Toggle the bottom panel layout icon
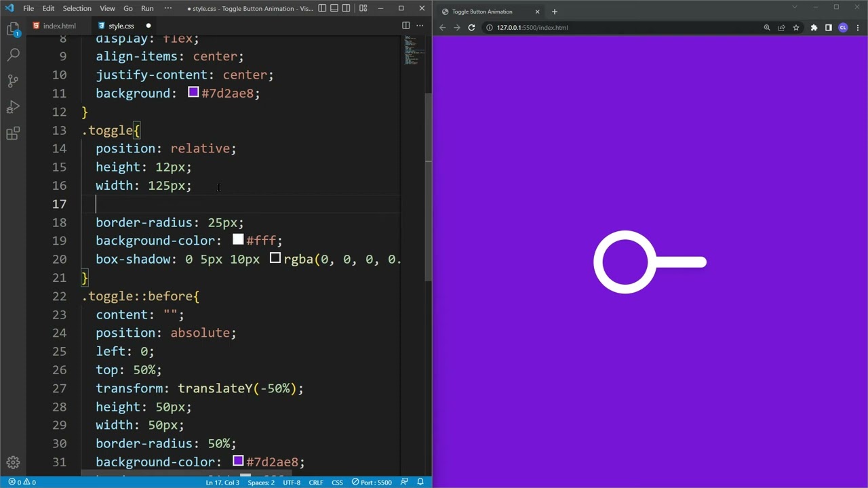This screenshot has height=488, width=868. (334, 8)
